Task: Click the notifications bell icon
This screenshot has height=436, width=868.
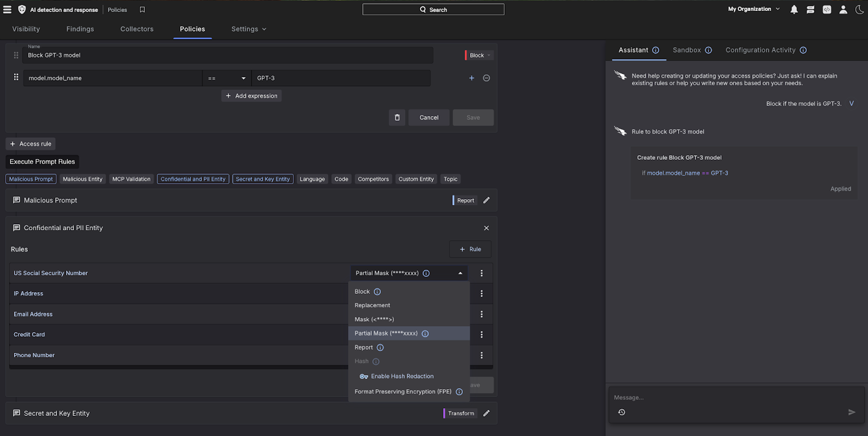Action: (x=794, y=10)
